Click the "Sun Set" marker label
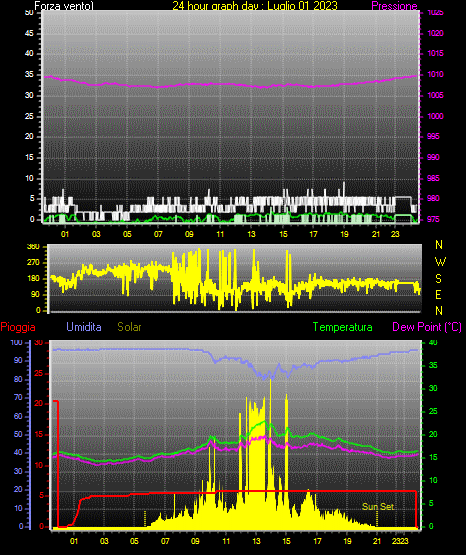466x555 pixels. (x=378, y=507)
